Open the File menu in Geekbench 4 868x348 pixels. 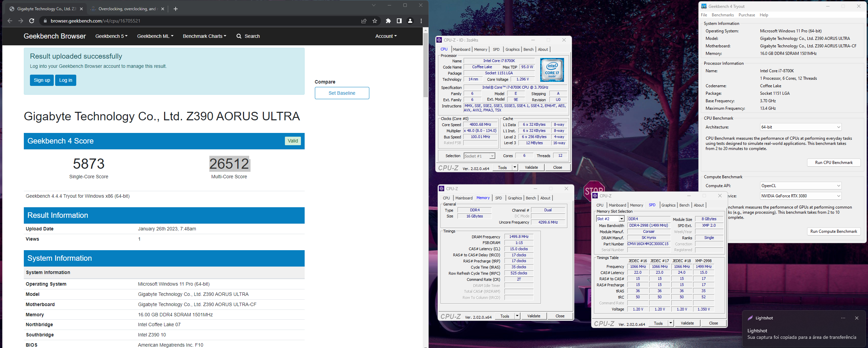pos(704,15)
